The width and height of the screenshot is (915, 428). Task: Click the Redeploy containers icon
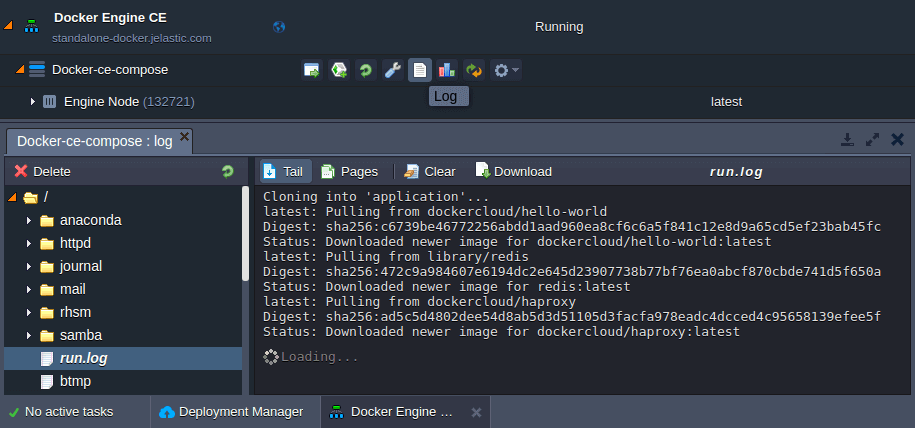point(474,70)
